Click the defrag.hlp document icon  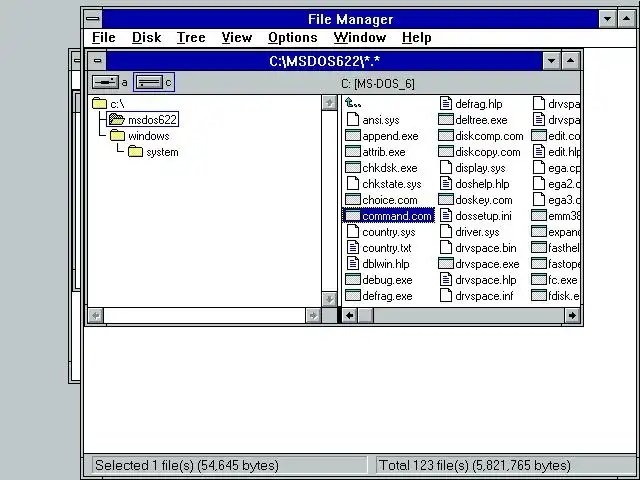click(x=446, y=103)
